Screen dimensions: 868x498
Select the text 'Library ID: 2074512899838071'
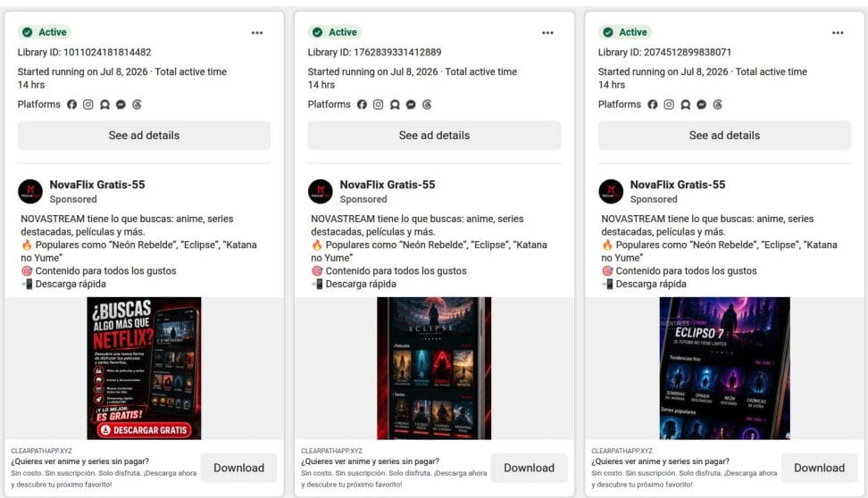click(664, 52)
